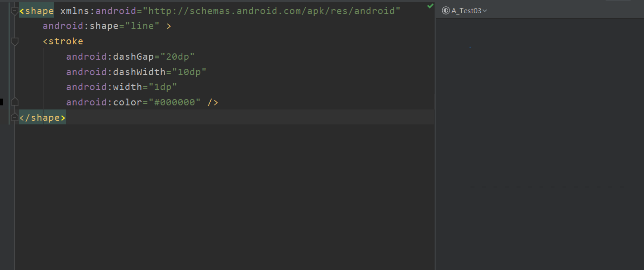Screen dimensions: 644x270
Task: Click the color value "#000000"
Action: coord(175,102)
